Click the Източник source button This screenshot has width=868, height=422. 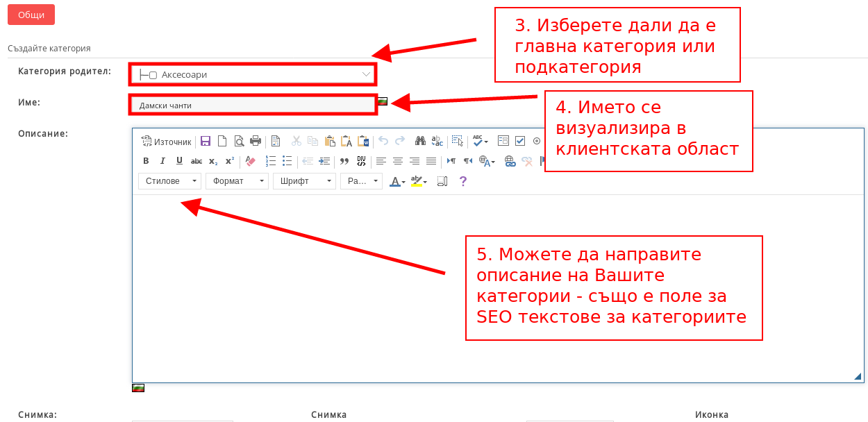point(166,142)
